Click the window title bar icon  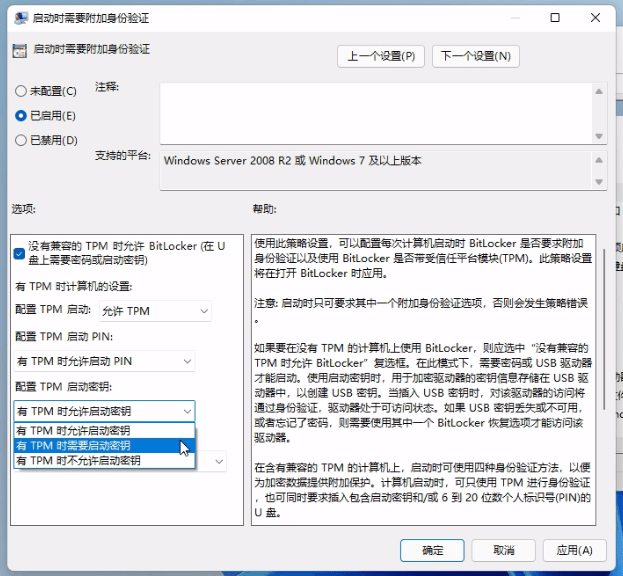coord(21,18)
